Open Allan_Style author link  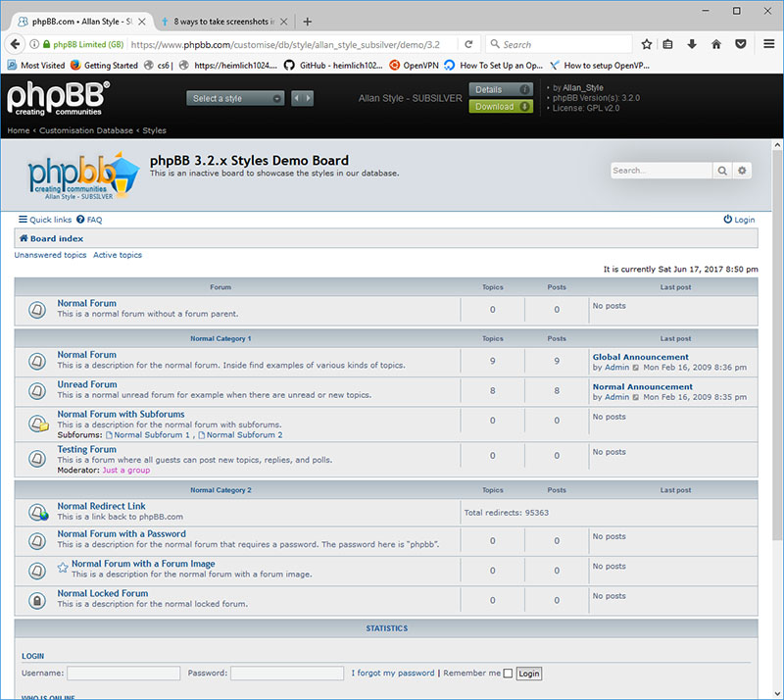coord(583,87)
